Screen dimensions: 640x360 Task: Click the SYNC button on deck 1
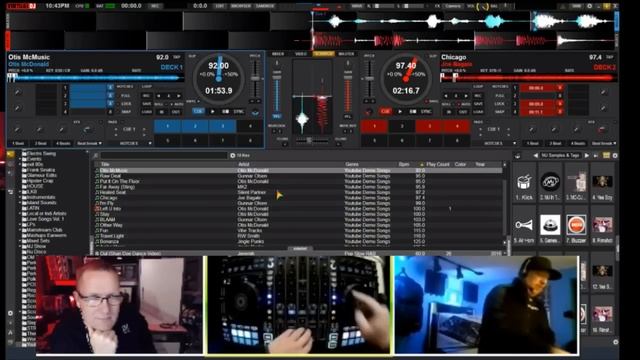[238, 111]
